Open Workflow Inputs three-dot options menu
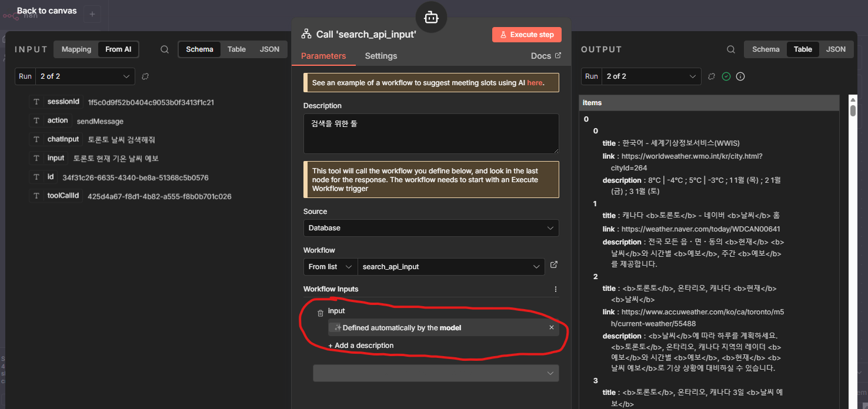 556,289
